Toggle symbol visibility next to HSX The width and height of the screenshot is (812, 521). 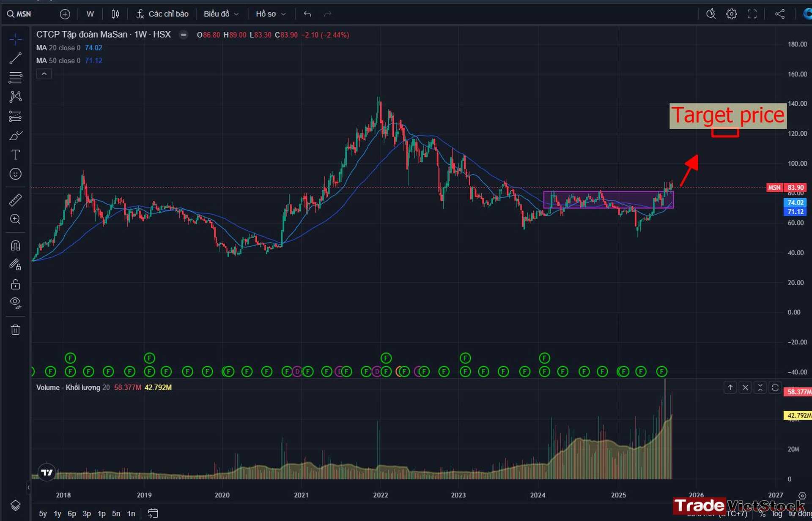click(x=184, y=35)
